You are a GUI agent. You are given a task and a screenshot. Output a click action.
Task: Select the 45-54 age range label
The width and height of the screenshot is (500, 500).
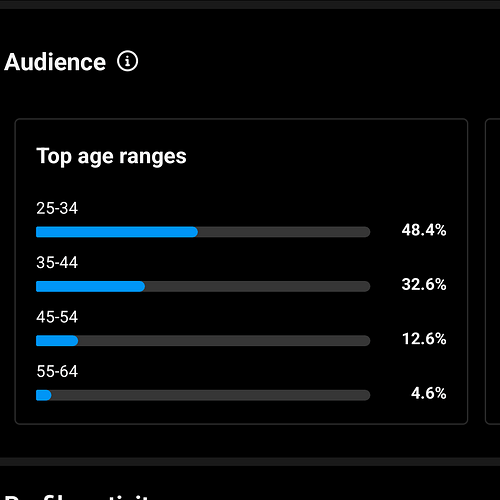(x=57, y=317)
